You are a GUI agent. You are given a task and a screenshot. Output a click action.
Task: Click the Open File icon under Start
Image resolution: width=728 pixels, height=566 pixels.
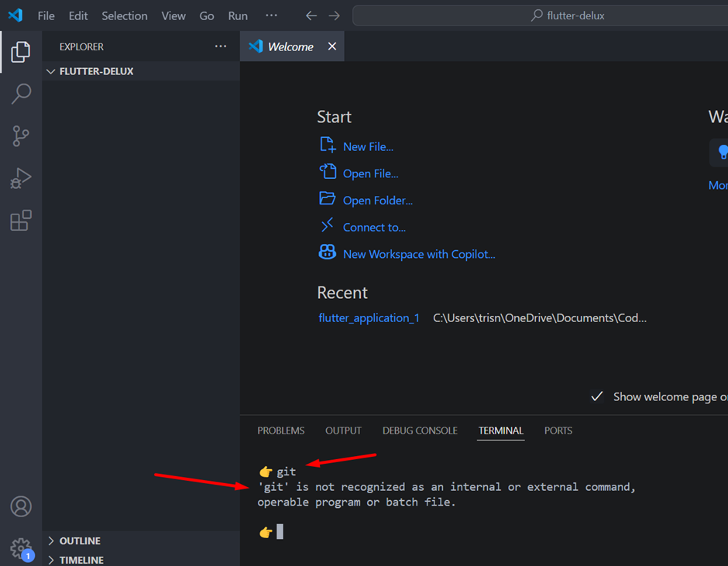coord(328,172)
